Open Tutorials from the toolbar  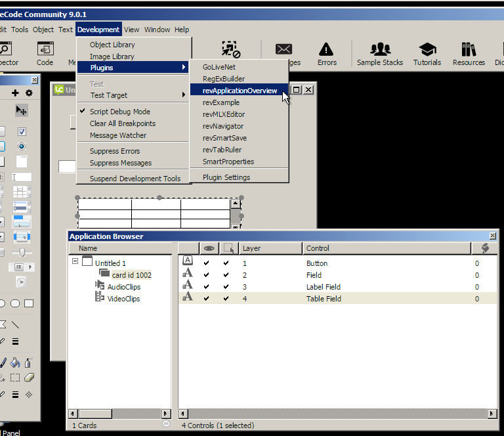427,53
